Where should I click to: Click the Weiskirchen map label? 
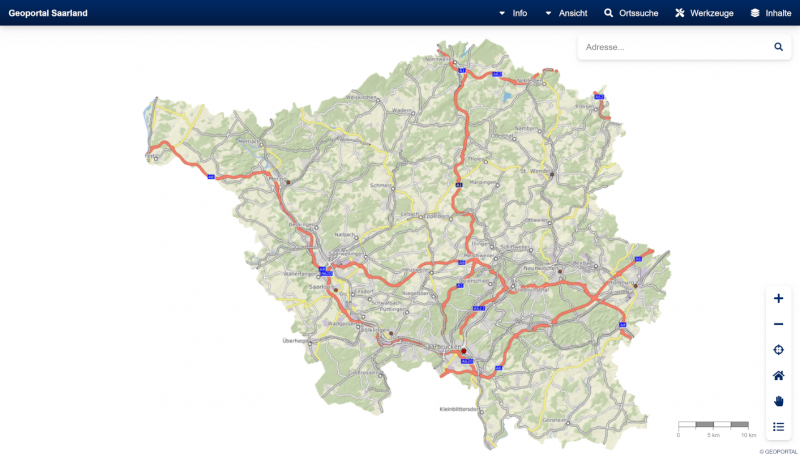click(361, 97)
